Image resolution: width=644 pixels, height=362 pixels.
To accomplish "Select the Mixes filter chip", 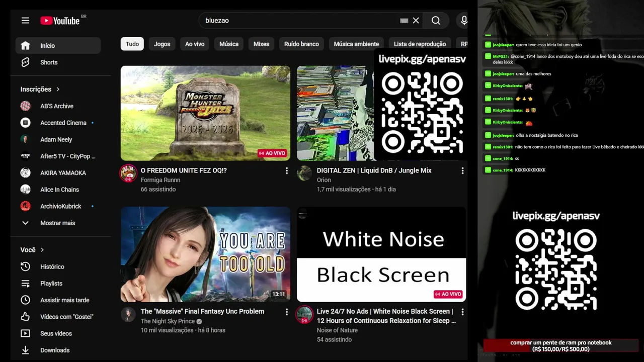I will tap(261, 44).
